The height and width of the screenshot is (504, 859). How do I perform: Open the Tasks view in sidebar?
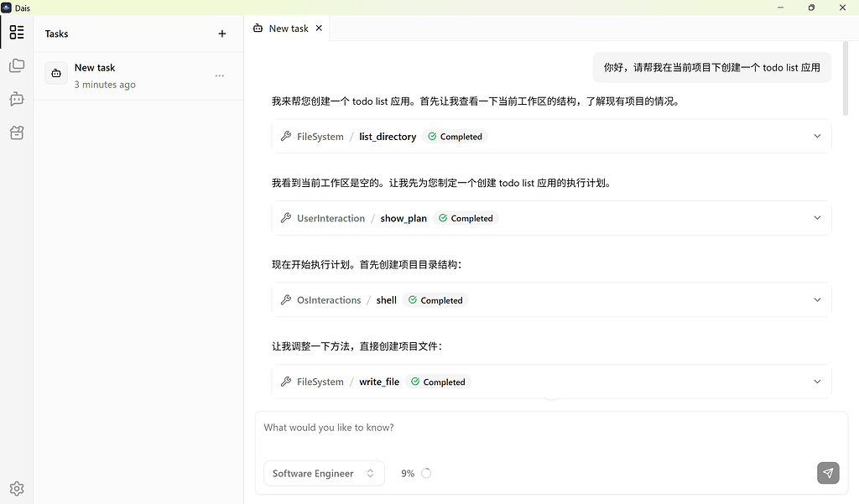pyautogui.click(x=17, y=33)
